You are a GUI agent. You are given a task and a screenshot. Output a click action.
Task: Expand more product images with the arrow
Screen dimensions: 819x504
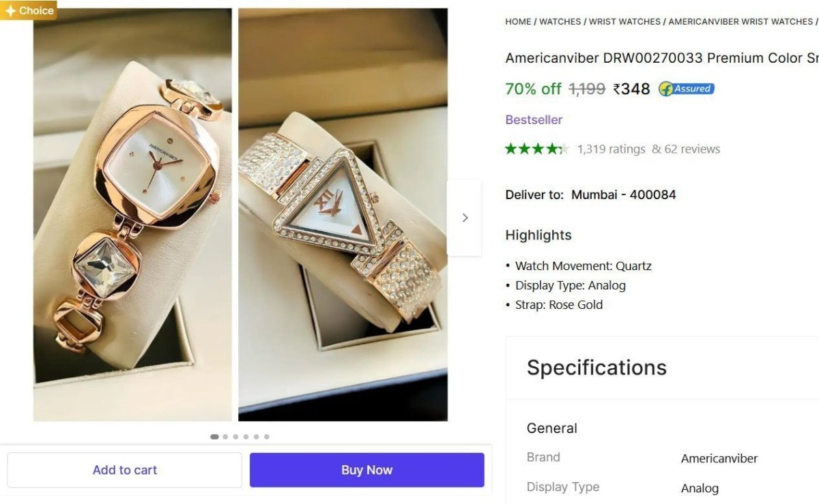465,217
